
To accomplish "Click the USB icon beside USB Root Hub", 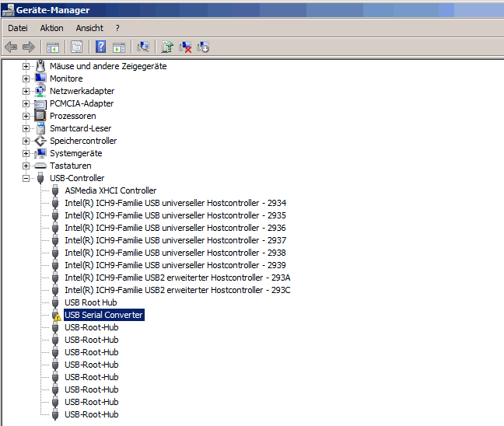I will (55, 302).
